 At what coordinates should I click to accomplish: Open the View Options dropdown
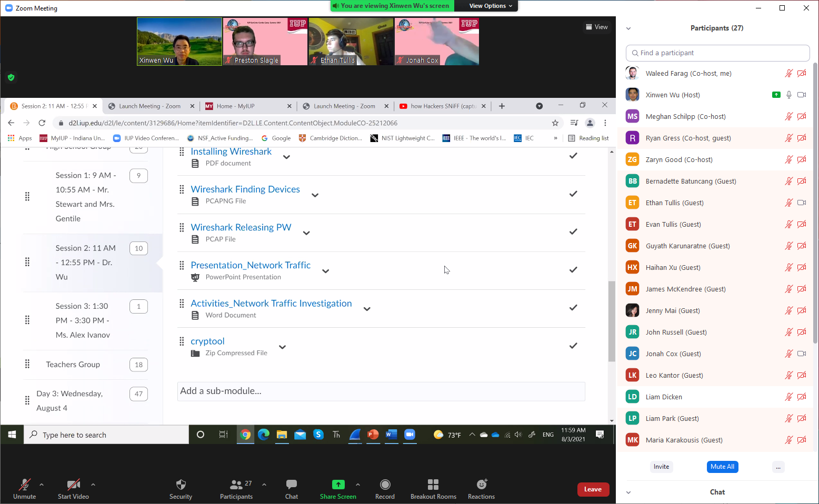(x=491, y=6)
